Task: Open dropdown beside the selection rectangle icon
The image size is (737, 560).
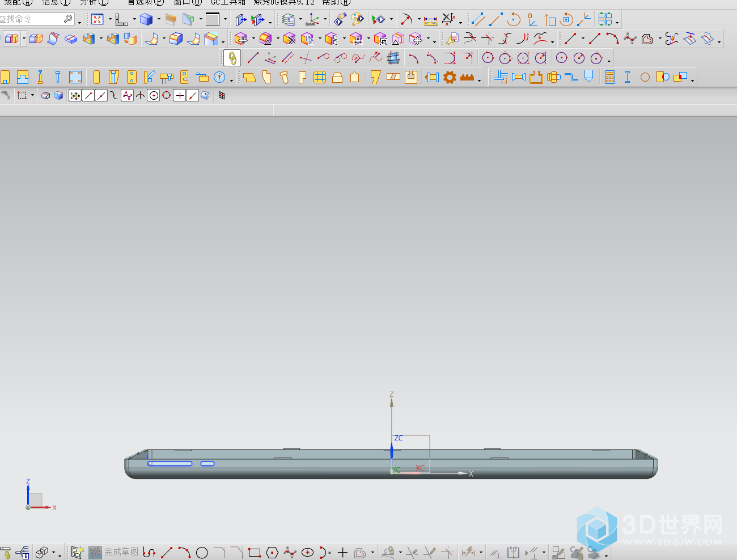Action: pos(32,96)
